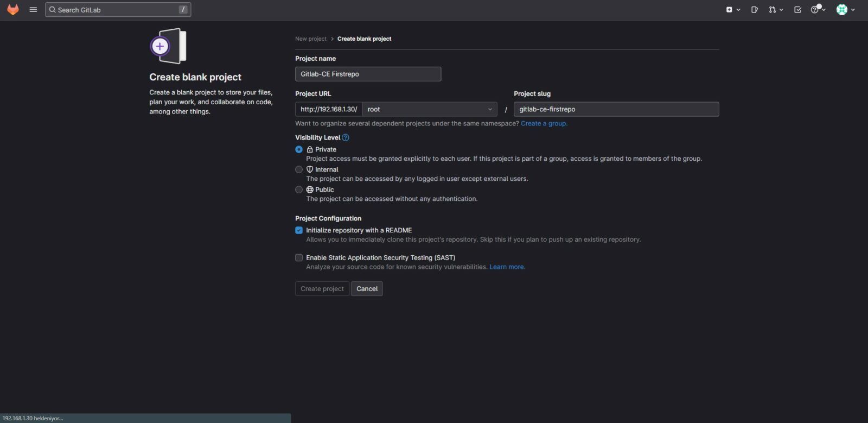Click the slash shortcut badge in search
Screen dimensions: 868x423
[x=183, y=10]
